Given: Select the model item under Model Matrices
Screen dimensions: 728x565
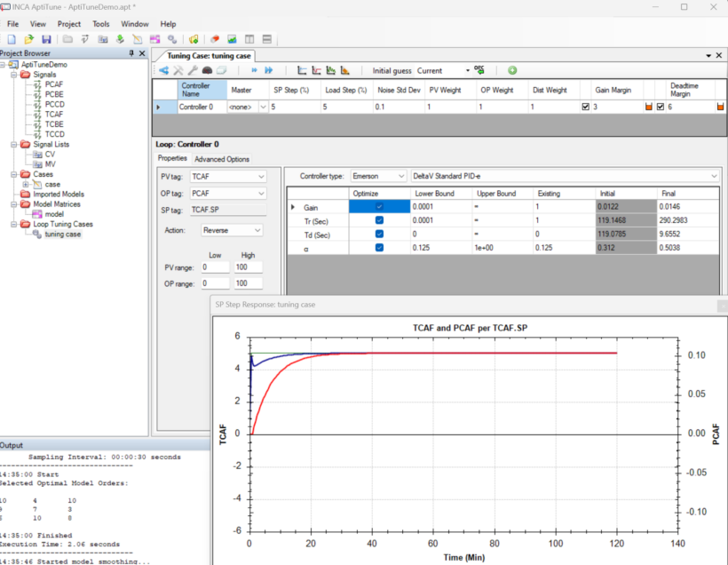Looking at the screenshot, I should click(53, 214).
